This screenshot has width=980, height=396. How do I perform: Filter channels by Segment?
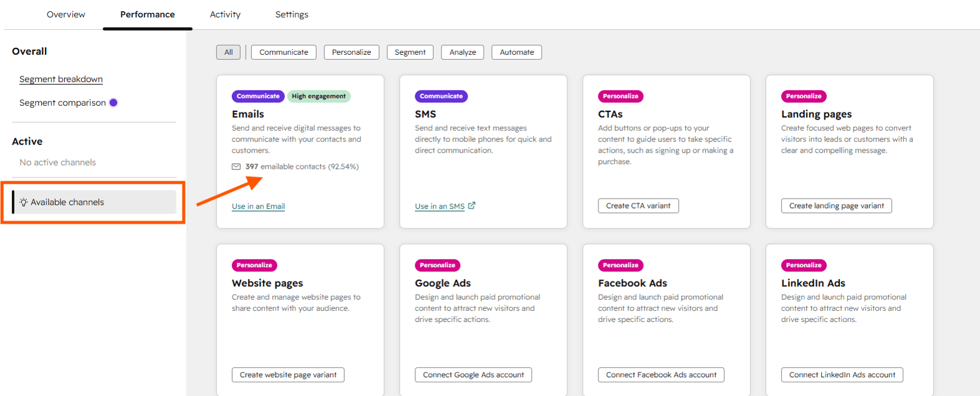(410, 52)
